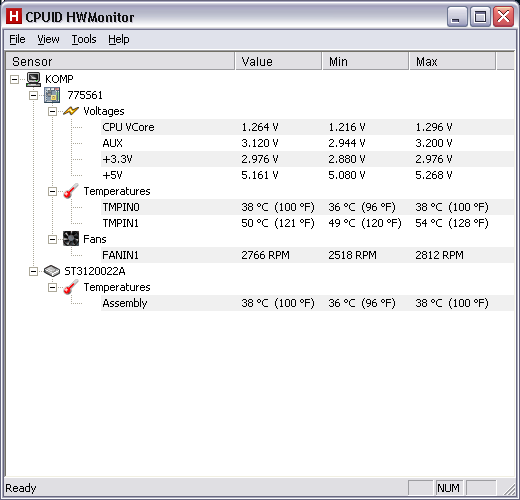Click CPU VCore value 1.264 V

260,127
